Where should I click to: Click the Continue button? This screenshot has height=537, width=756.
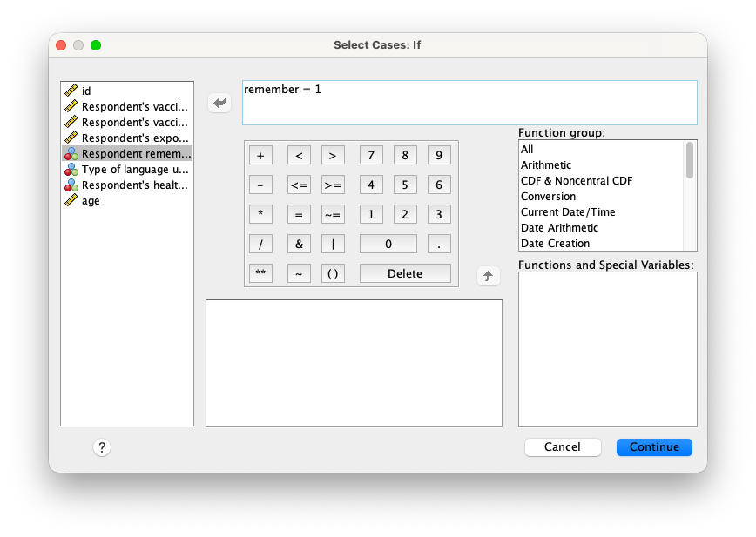click(654, 447)
